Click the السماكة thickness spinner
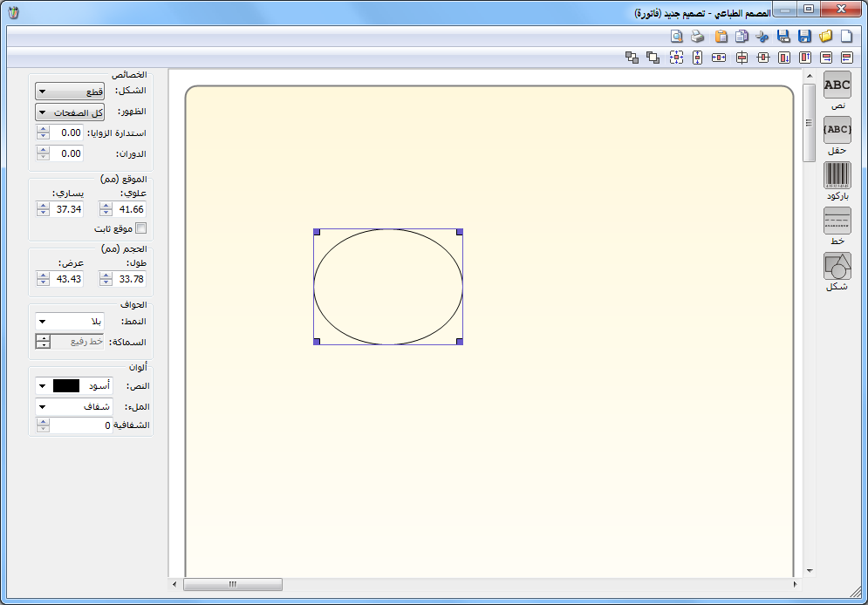The height and width of the screenshot is (605, 868). point(43,342)
